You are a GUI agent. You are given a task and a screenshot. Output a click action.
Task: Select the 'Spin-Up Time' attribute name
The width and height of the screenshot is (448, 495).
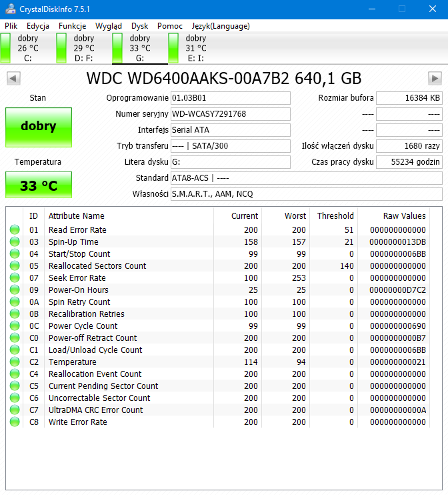pyautogui.click(x=73, y=241)
